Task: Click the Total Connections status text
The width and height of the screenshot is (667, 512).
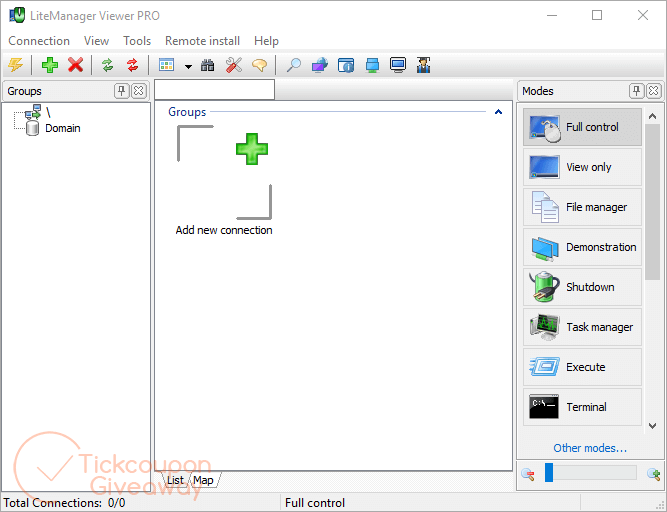Action: pyautogui.click(x=64, y=503)
